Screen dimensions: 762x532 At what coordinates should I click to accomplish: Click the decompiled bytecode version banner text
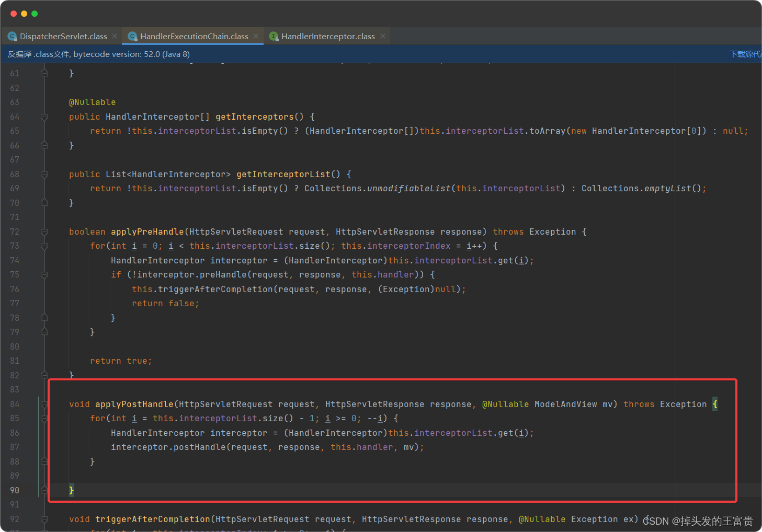(x=99, y=54)
